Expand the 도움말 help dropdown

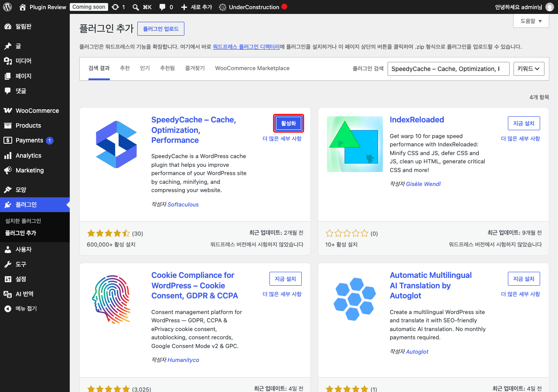tap(531, 21)
